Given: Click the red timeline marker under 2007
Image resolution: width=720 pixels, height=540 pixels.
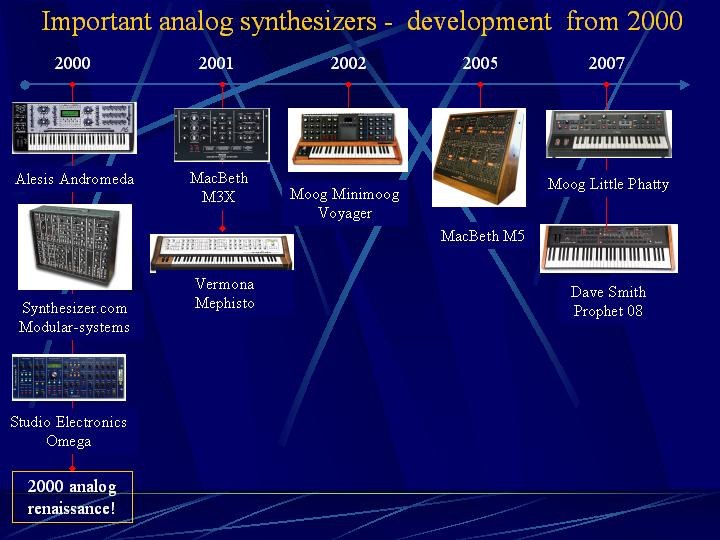Looking at the screenshot, I should (x=607, y=85).
